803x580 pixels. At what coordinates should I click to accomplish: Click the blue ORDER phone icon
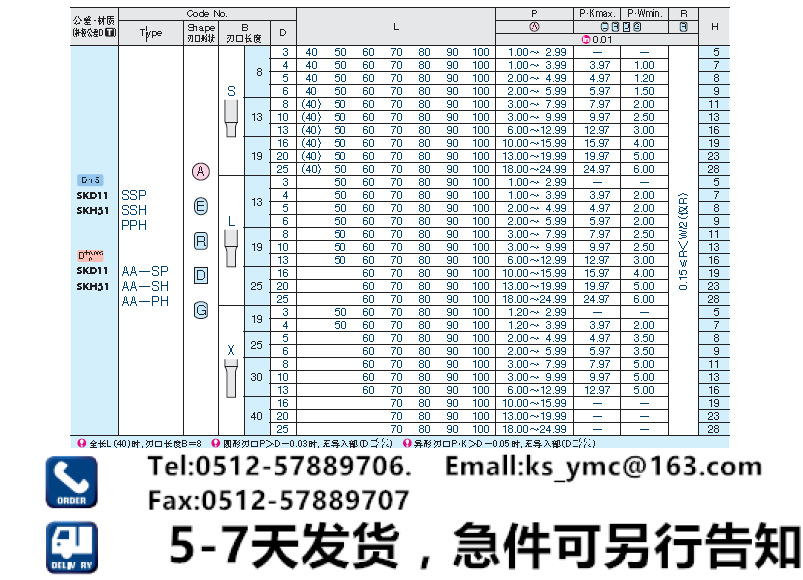[x=71, y=482]
